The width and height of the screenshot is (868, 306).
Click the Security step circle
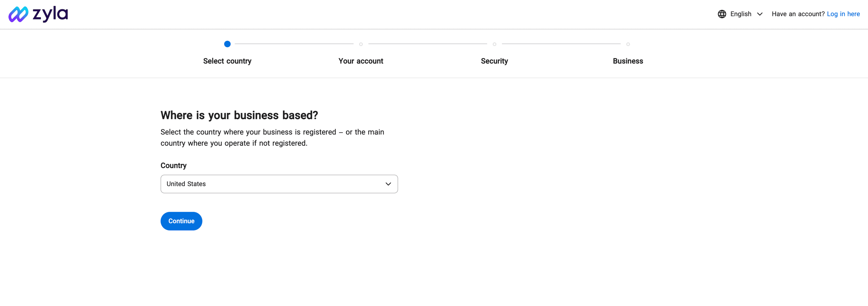pyautogui.click(x=494, y=44)
